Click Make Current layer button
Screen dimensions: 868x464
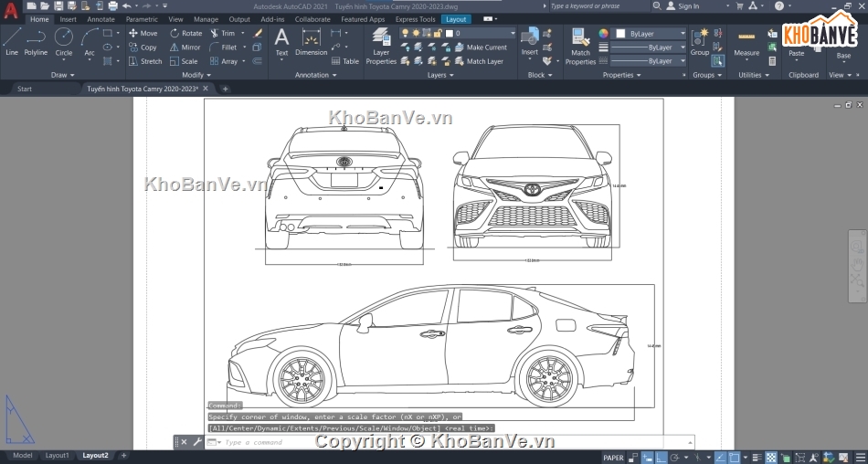pos(481,47)
